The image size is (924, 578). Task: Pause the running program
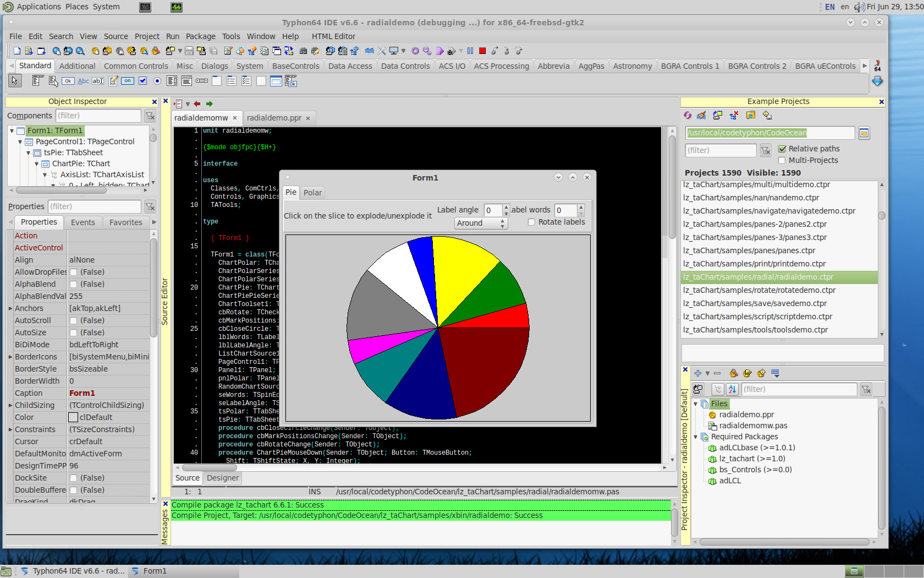[x=470, y=51]
